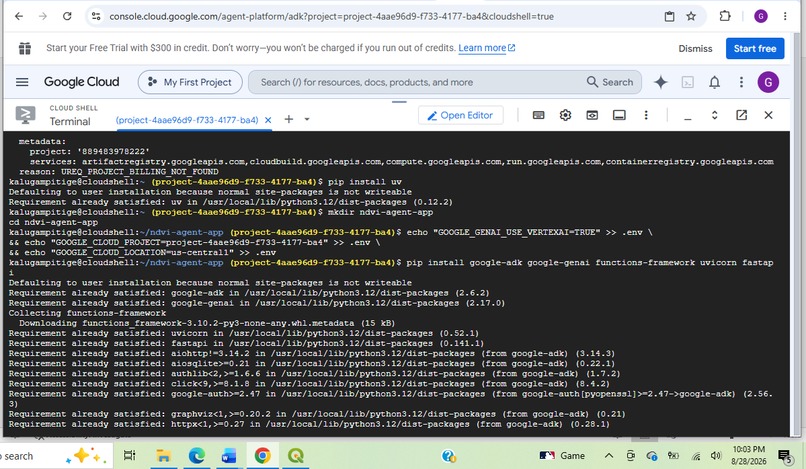
Task: Open Chrome extensions puzzle icon
Action: (725, 16)
